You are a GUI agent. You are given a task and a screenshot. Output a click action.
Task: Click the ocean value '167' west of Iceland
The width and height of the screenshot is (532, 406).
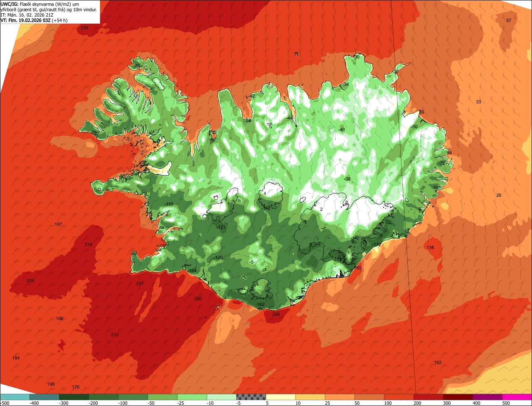pos(58,224)
